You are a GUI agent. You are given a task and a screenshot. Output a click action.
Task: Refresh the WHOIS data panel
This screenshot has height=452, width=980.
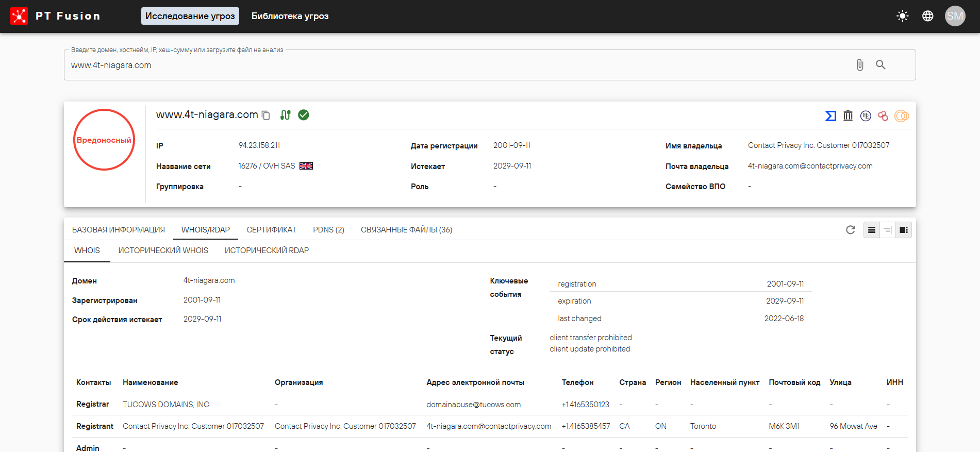coord(851,230)
